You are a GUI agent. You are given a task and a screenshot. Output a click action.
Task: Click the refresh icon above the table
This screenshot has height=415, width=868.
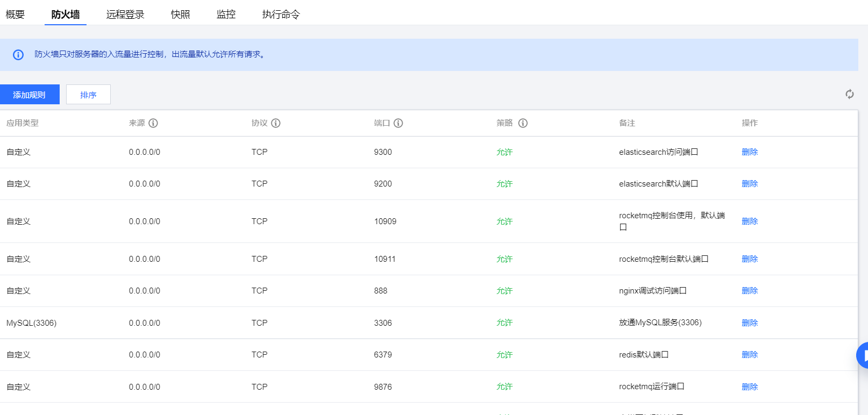point(849,94)
